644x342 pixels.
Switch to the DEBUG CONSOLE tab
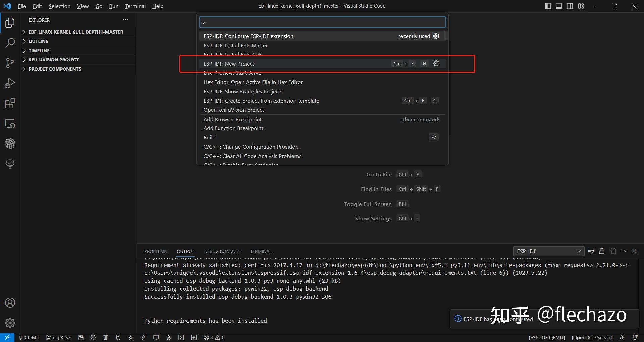point(222,251)
